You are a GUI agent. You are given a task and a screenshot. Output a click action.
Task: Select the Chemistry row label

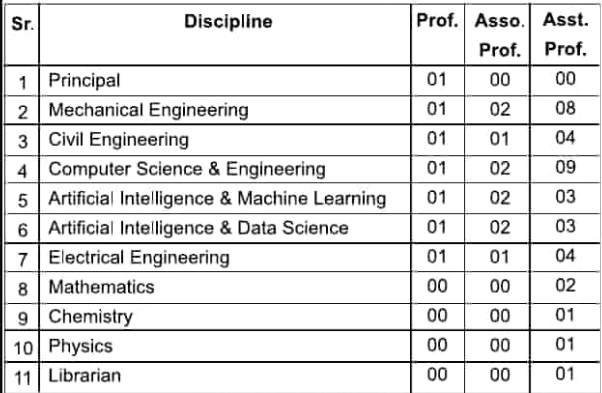click(91, 317)
